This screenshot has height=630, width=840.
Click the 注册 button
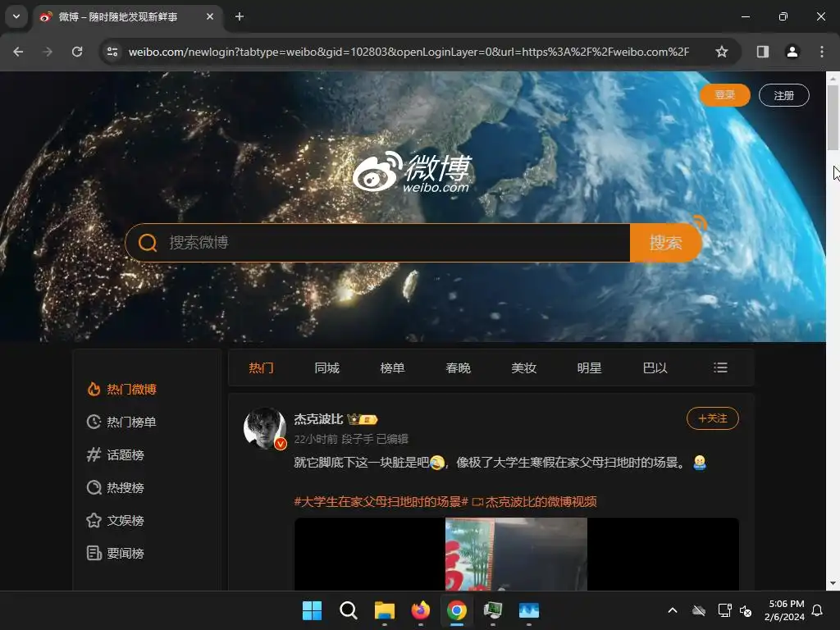(x=783, y=95)
